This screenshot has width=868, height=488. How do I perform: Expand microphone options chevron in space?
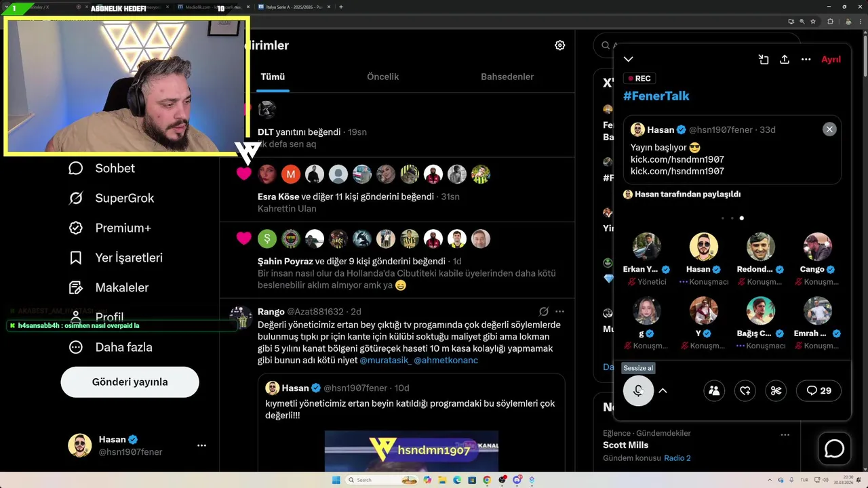click(663, 390)
